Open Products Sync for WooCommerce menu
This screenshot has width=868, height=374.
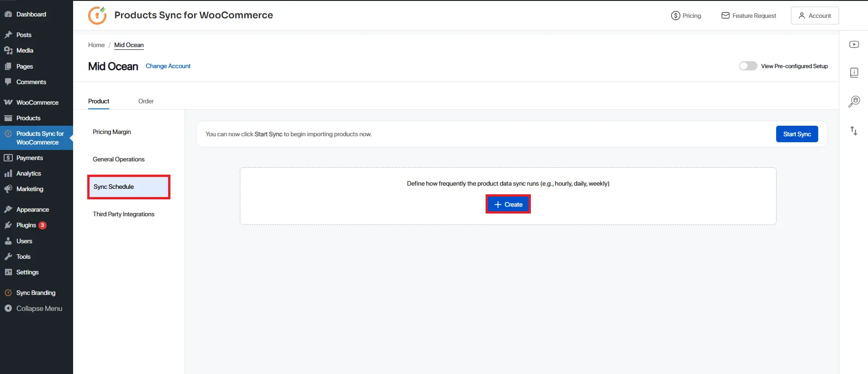pyautogui.click(x=37, y=138)
